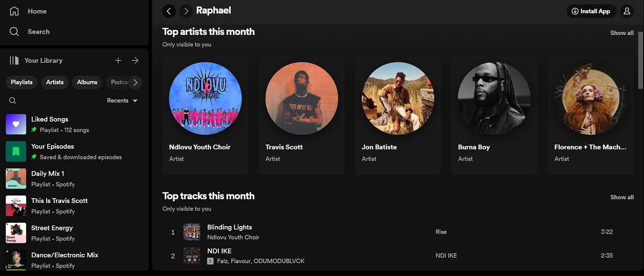
Task: Click the 2:35 duration of NDI IKE
Action: point(606,256)
